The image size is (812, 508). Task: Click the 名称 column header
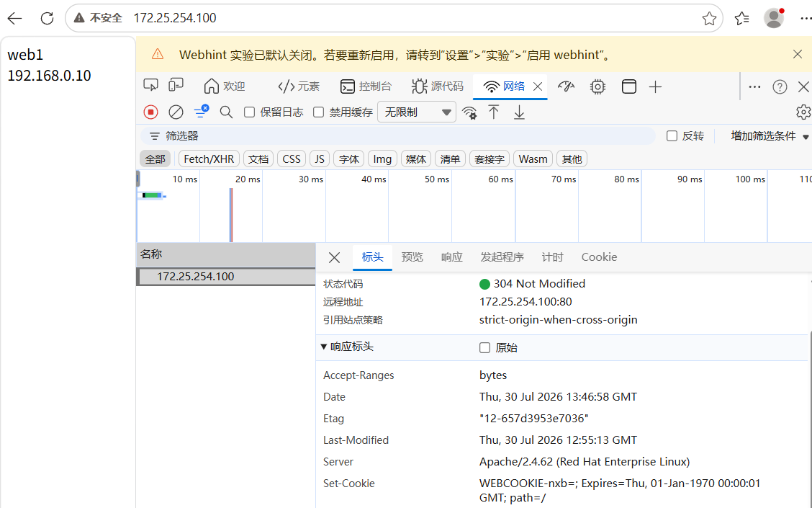click(x=226, y=254)
